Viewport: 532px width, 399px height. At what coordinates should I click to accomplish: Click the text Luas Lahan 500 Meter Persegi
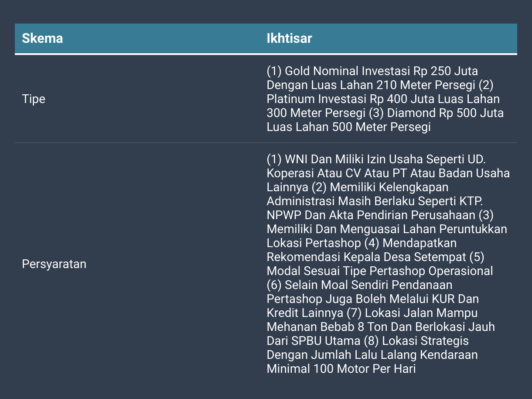click(348, 127)
